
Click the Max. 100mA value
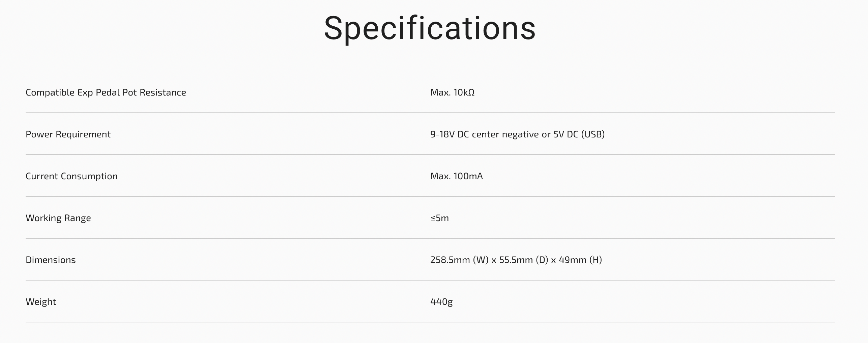click(x=457, y=176)
